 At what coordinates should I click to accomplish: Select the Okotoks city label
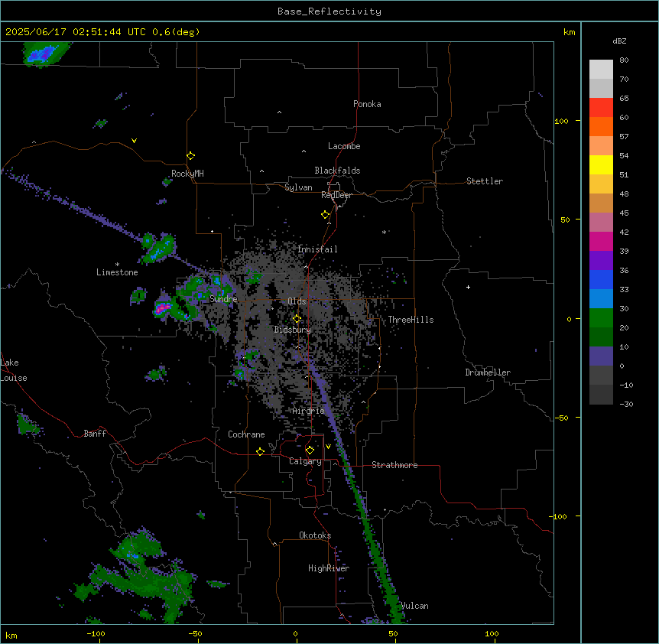(x=315, y=535)
